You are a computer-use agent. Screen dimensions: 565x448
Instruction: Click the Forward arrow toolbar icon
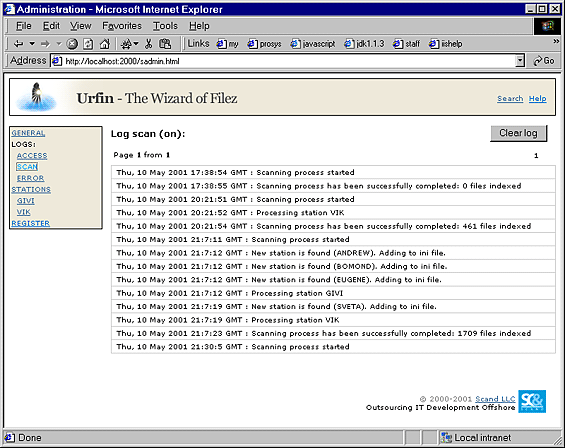45,44
